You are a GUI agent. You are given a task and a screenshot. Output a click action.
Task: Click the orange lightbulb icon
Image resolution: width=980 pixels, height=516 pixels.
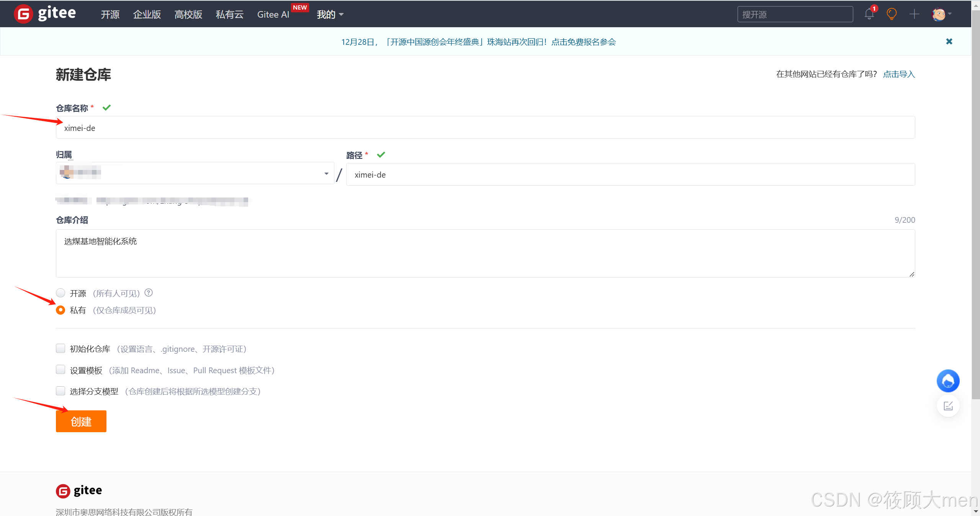(x=891, y=14)
